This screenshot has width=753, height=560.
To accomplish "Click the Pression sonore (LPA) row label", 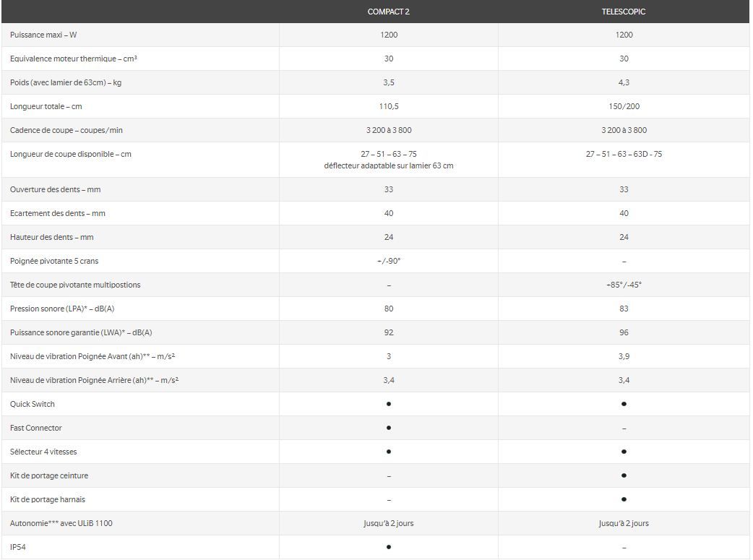I will point(62,309).
